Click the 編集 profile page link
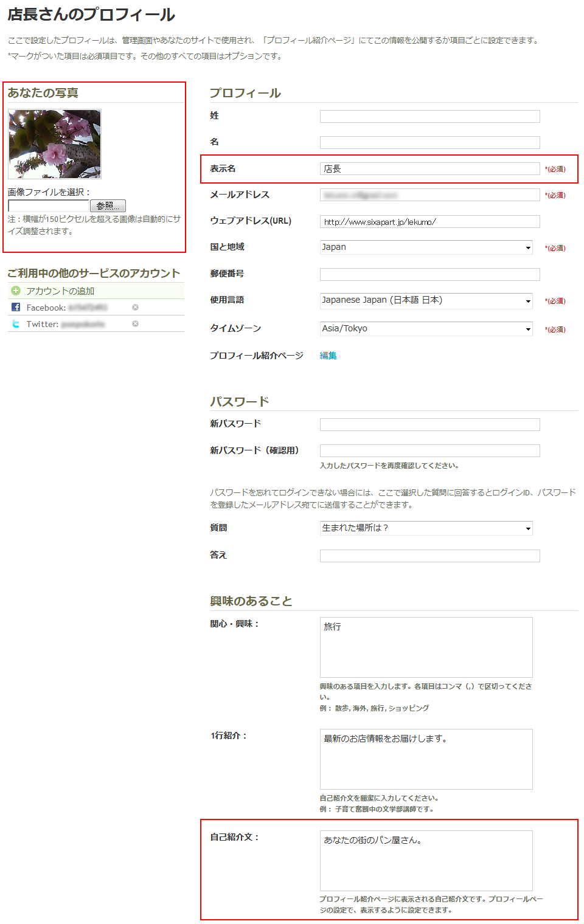 point(328,356)
